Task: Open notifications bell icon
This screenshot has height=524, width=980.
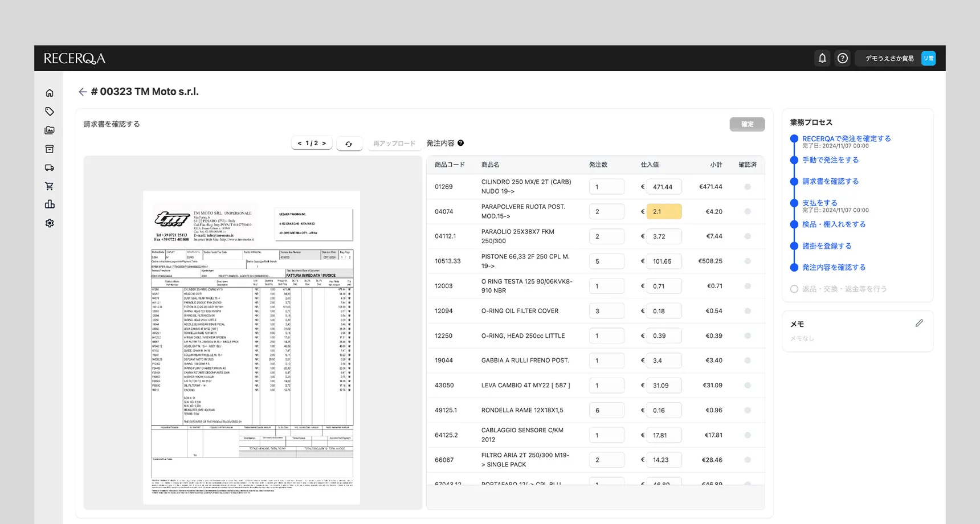Action: click(822, 58)
